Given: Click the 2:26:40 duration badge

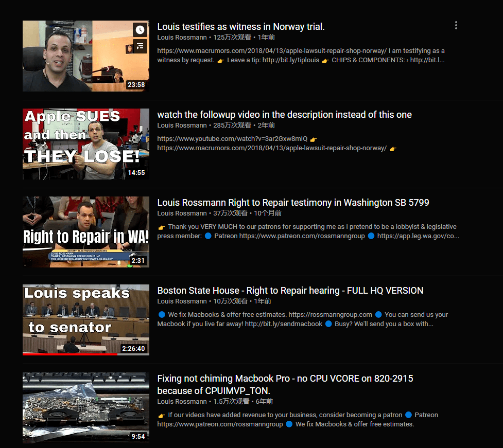Looking at the screenshot, I should tap(133, 349).
